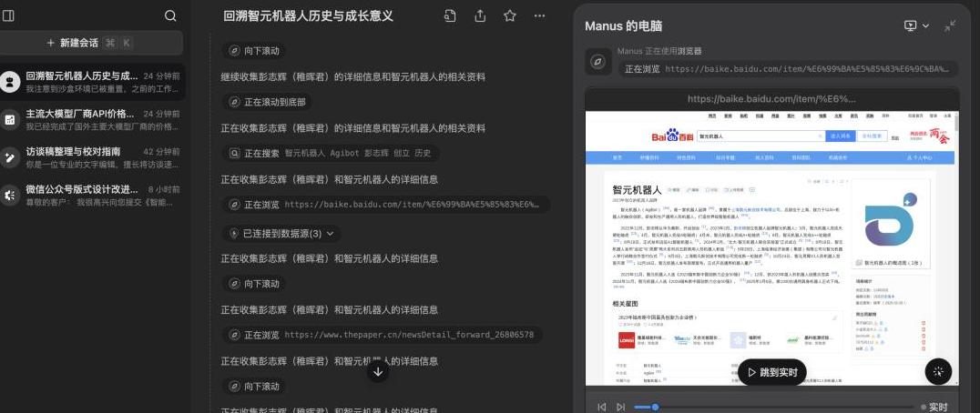Open search with the magnifier icon
The width and height of the screenshot is (980, 413).
[170, 16]
